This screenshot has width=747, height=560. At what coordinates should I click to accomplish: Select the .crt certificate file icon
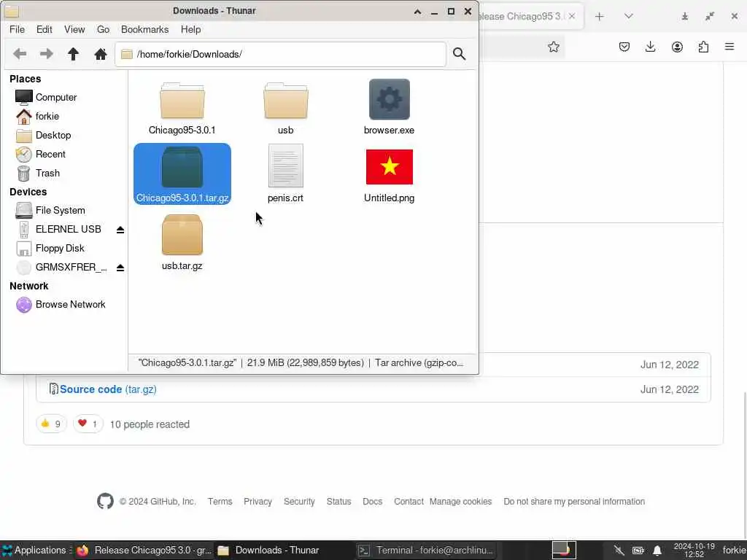[x=285, y=166]
